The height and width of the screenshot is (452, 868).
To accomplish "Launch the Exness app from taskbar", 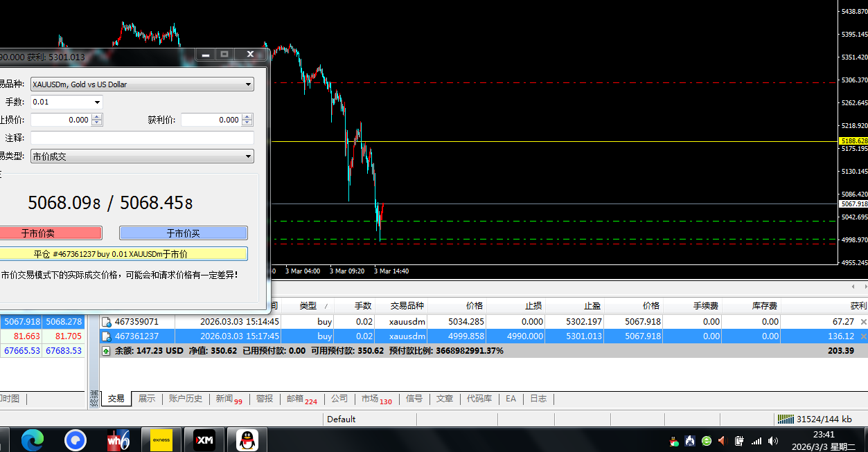I will pyautogui.click(x=161, y=440).
